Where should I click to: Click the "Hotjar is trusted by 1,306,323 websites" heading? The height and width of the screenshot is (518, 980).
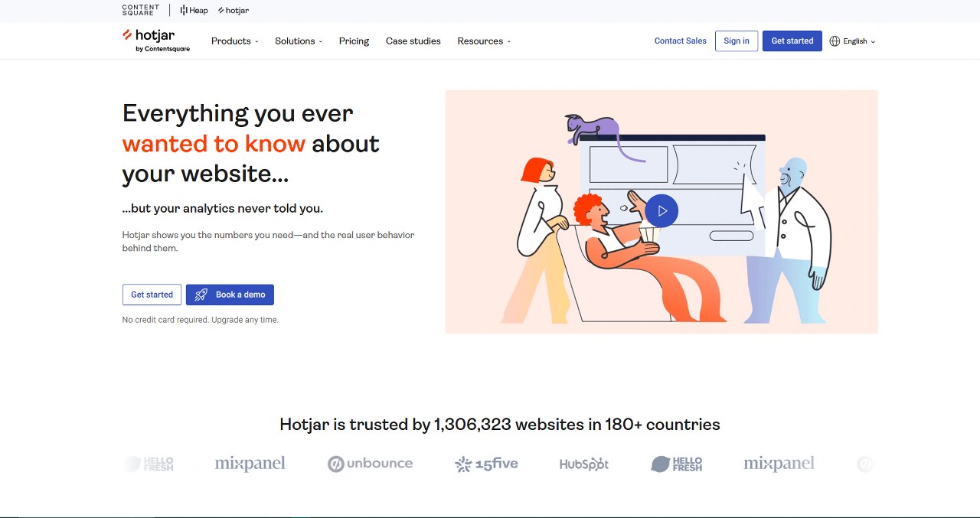(500, 425)
